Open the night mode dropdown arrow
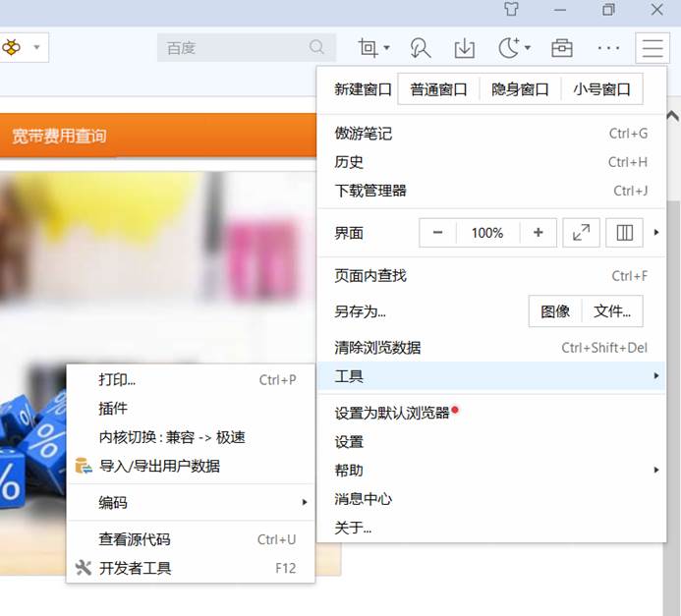681x616 pixels. click(x=528, y=47)
